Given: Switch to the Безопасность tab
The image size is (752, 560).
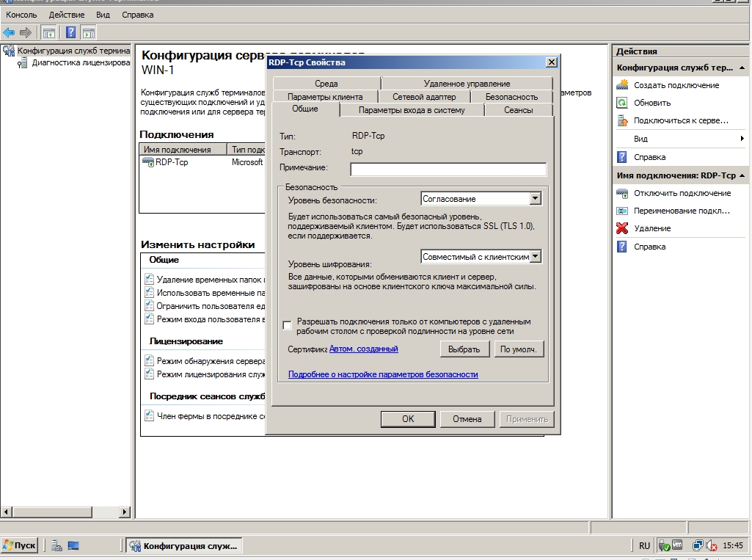Looking at the screenshot, I should (x=511, y=96).
